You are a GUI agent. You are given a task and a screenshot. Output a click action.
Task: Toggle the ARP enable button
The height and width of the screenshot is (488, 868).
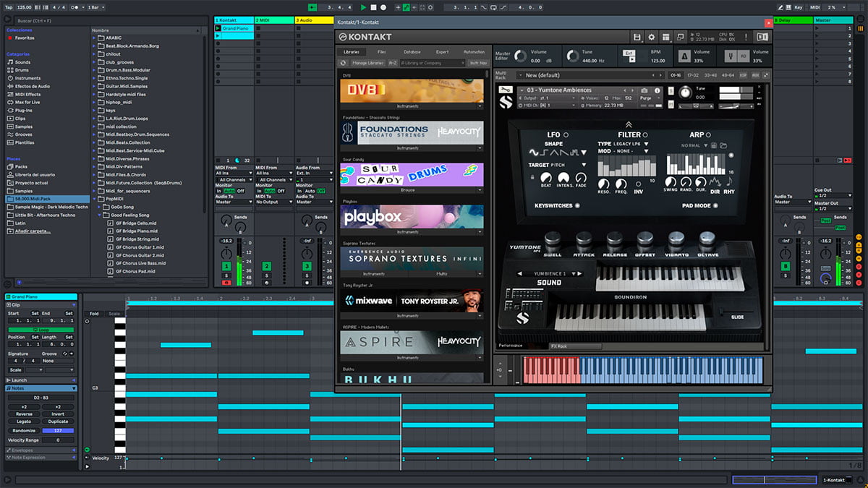click(x=708, y=134)
